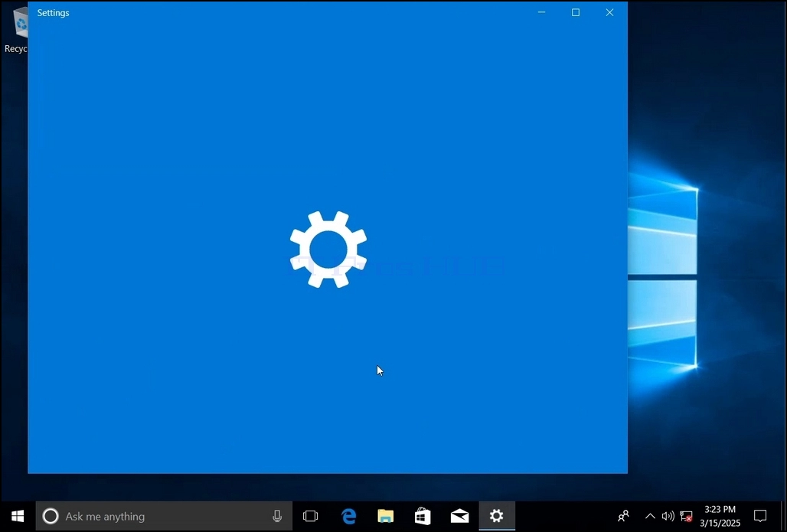Click the Cortana circle icon
Image resolution: width=787 pixels, height=532 pixels.
(x=51, y=516)
